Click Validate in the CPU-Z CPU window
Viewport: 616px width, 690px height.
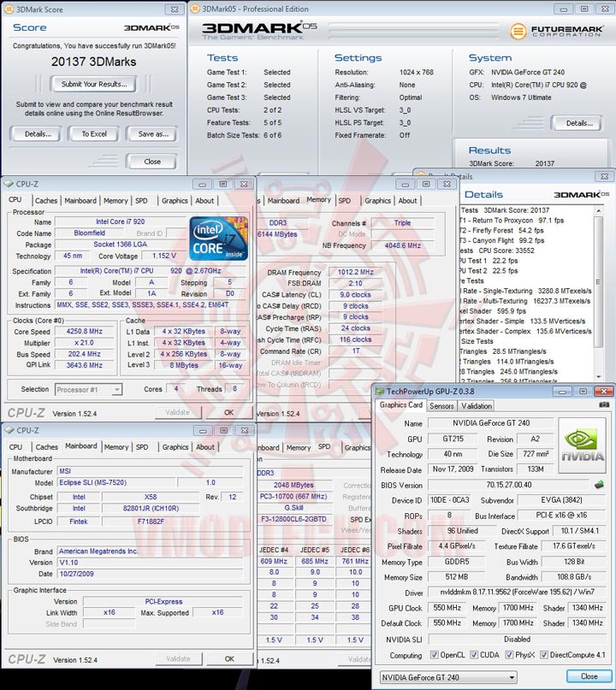click(x=178, y=412)
